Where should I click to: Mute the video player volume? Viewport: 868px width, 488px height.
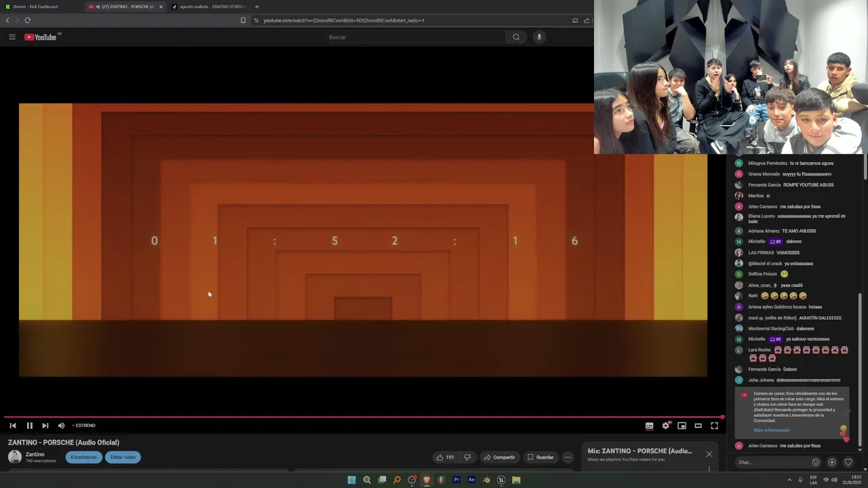61,426
